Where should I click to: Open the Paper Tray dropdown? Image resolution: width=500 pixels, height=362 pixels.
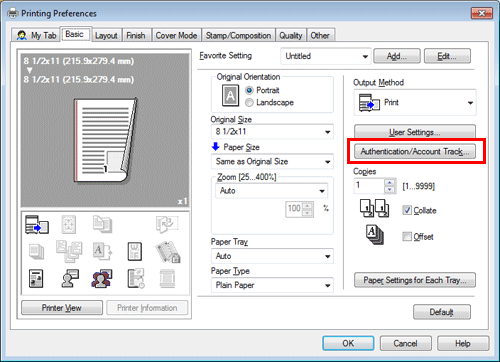click(x=272, y=256)
